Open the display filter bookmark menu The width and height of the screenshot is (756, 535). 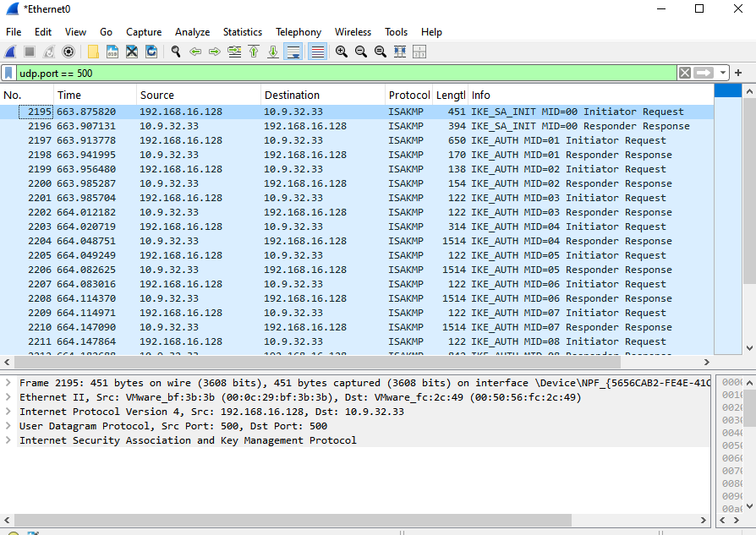(x=8, y=74)
